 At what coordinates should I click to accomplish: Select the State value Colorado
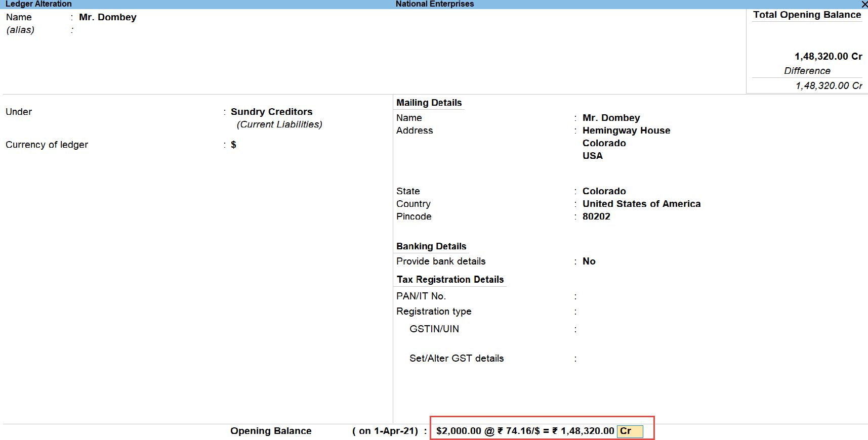(604, 191)
